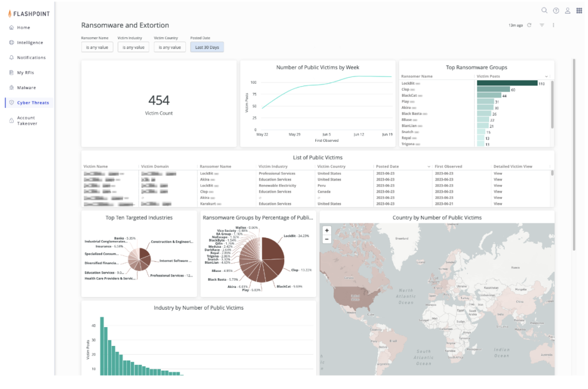Click Royal in Top Ransomware Groups list

[406, 138]
